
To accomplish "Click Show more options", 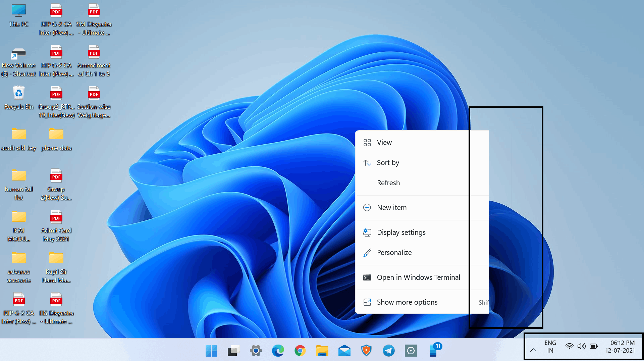I will pyautogui.click(x=407, y=302).
